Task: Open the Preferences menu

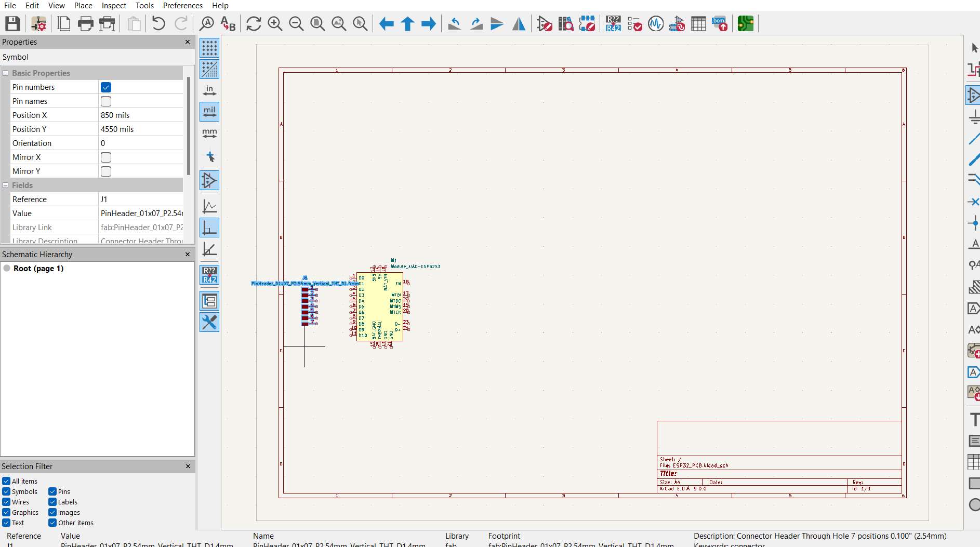Action: [x=183, y=5]
